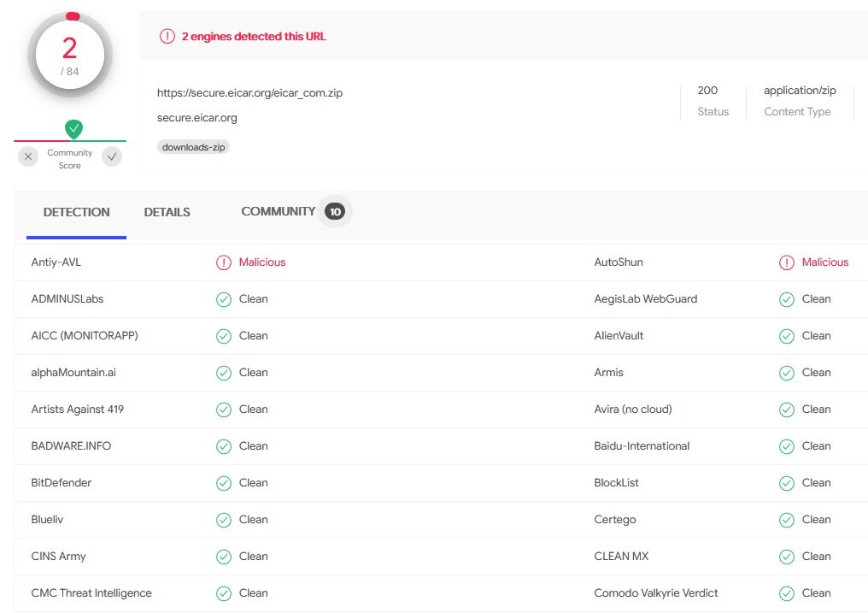Select the CLEAN MX engine name

point(621,556)
